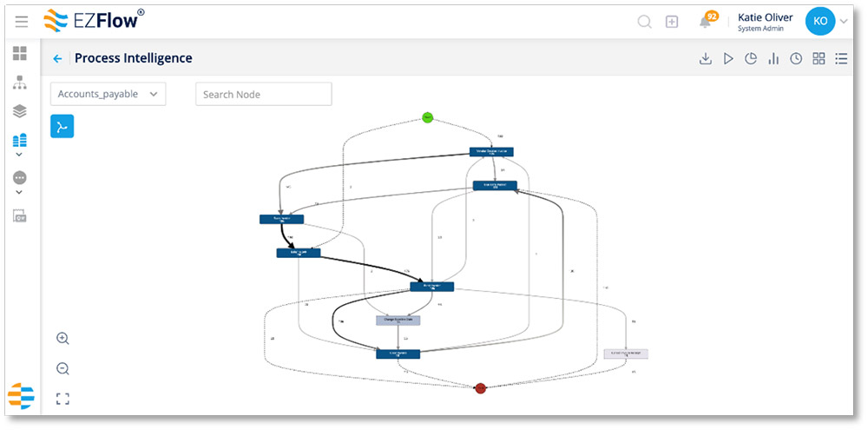This screenshot has height=430, width=868.
Task: Open the hierarchy chart sidebar icon
Action: pyautogui.click(x=20, y=83)
